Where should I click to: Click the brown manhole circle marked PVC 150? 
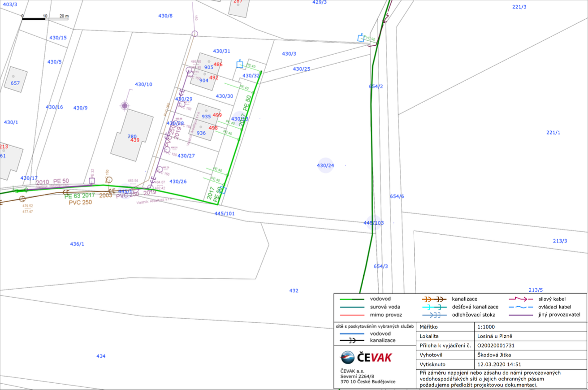point(109,180)
